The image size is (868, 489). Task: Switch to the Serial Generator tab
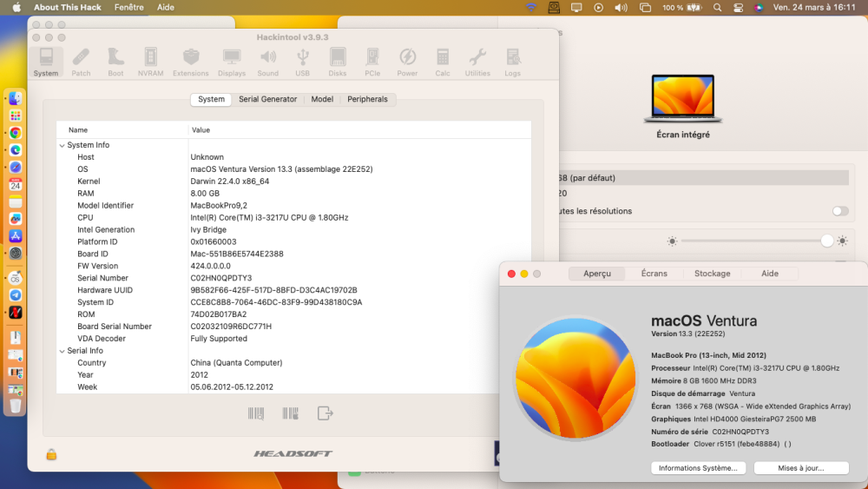click(x=268, y=99)
